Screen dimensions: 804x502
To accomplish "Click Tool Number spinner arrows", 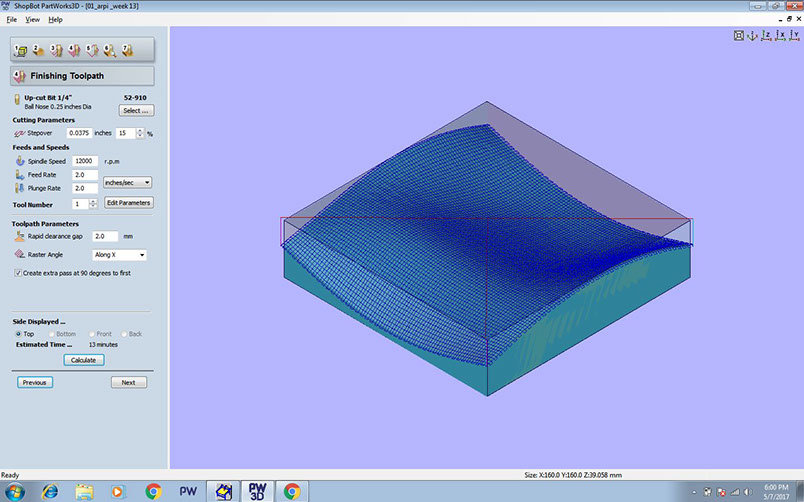I will 93,204.
